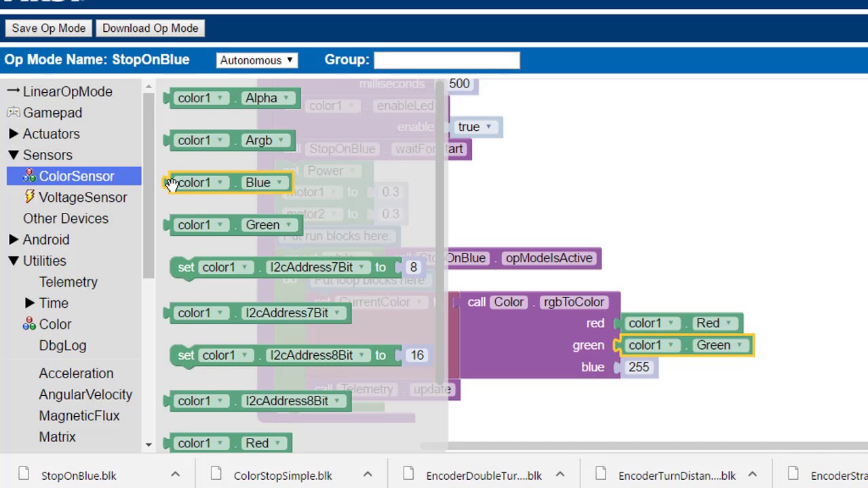Open Other Devices category
This screenshot has height=488, width=868.
click(66, 218)
